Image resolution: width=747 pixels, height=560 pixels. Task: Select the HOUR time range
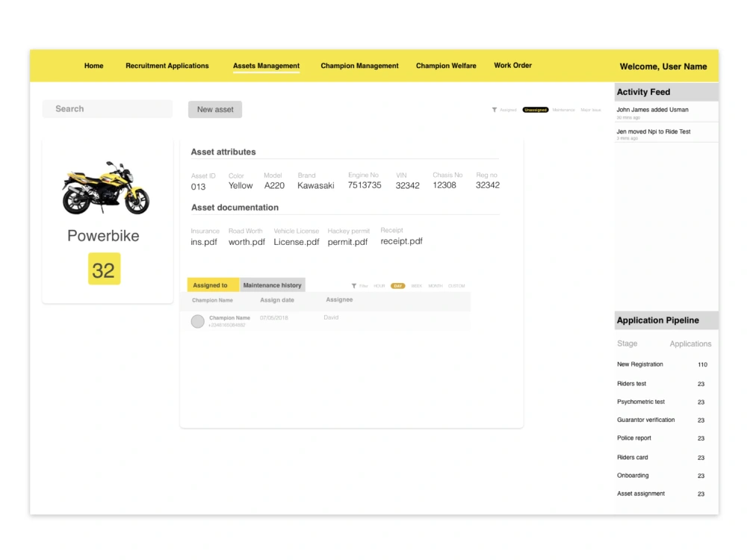tap(379, 286)
